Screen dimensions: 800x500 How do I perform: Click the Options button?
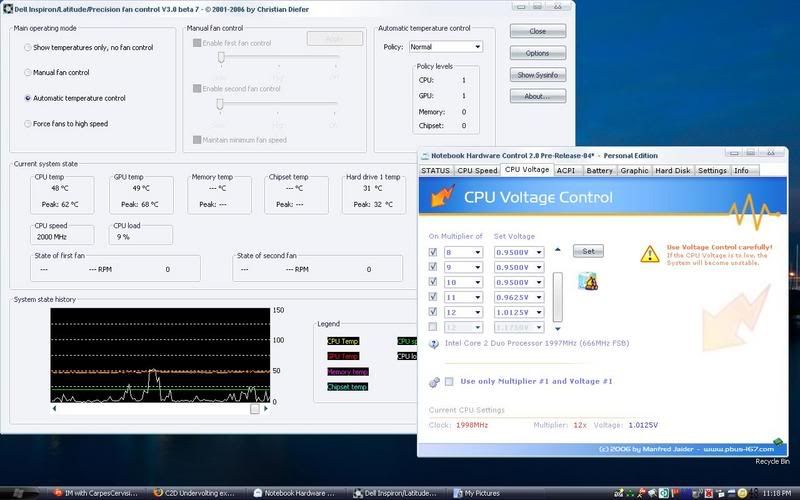pyautogui.click(x=538, y=53)
